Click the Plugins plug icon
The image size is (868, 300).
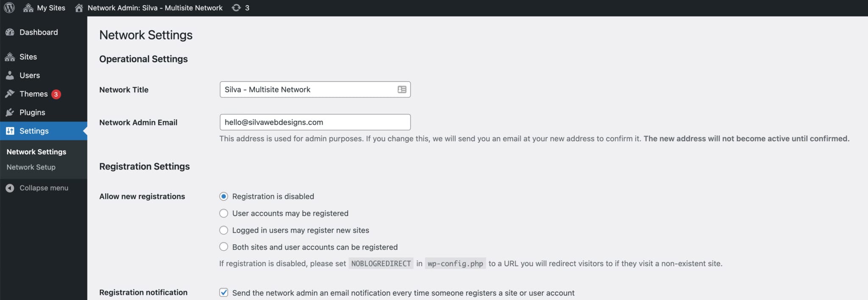point(10,112)
